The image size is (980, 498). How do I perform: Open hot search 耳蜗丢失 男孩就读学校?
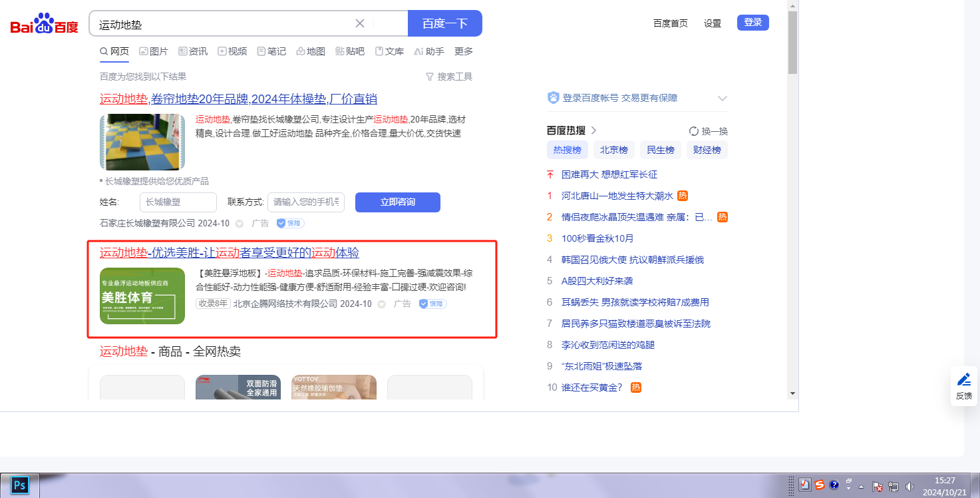[635, 302]
